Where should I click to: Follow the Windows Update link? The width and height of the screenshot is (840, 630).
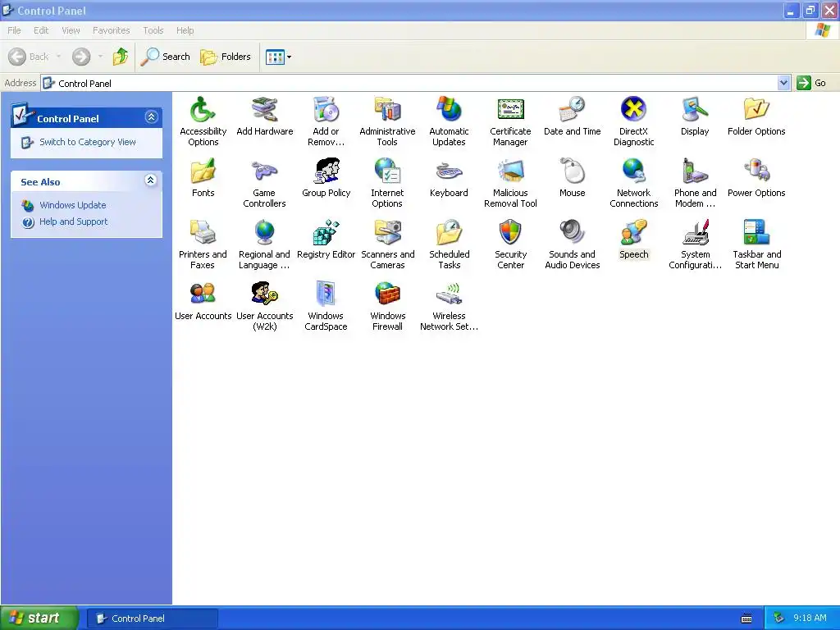point(72,205)
